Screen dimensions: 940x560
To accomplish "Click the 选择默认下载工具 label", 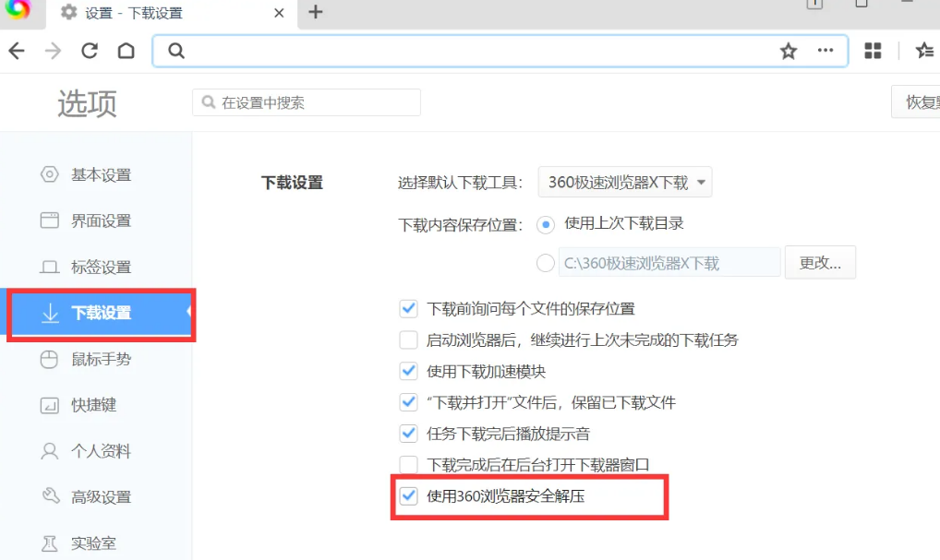I will click(x=460, y=183).
